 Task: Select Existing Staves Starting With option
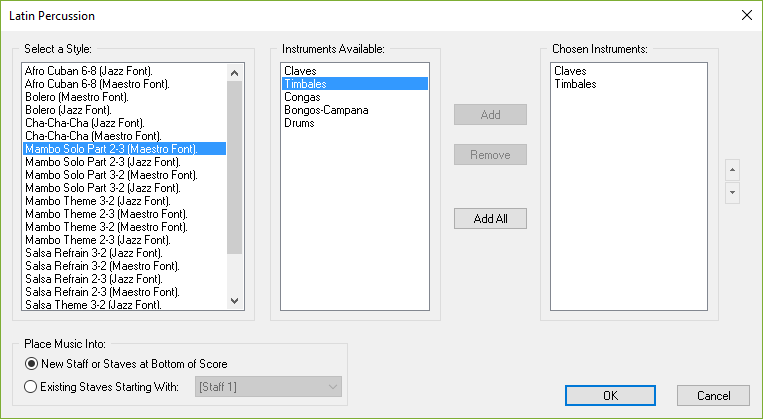click(x=102, y=387)
